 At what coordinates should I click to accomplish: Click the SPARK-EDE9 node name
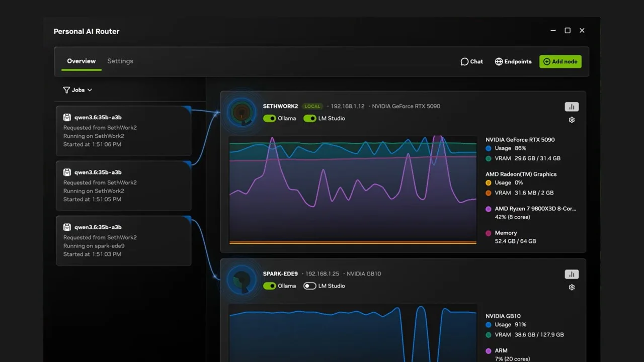280,274
